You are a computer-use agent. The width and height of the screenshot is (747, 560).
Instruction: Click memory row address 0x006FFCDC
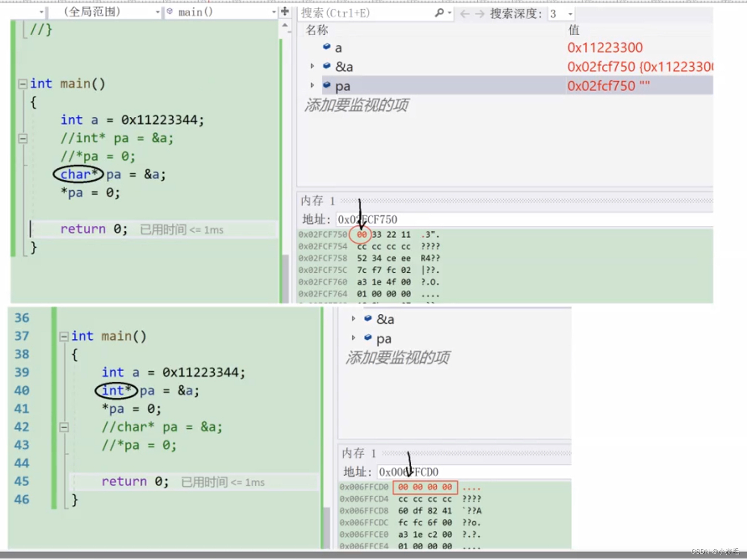tap(364, 523)
